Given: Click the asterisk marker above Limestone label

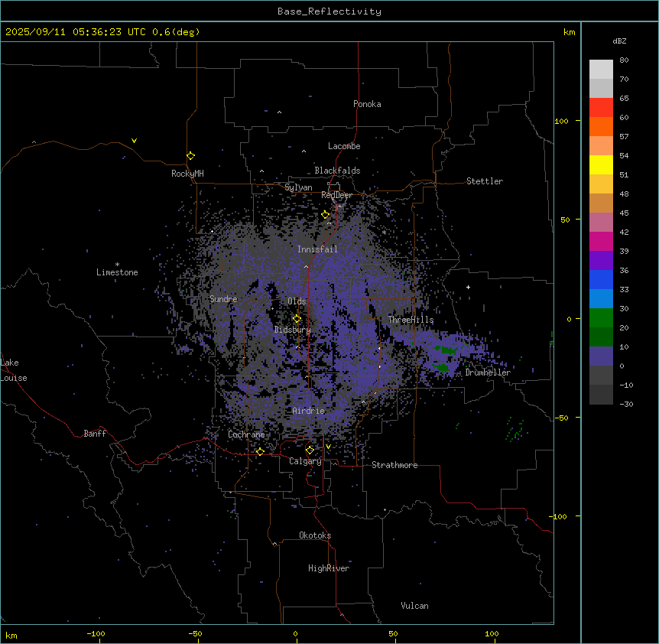Looking at the screenshot, I should pyautogui.click(x=117, y=265).
